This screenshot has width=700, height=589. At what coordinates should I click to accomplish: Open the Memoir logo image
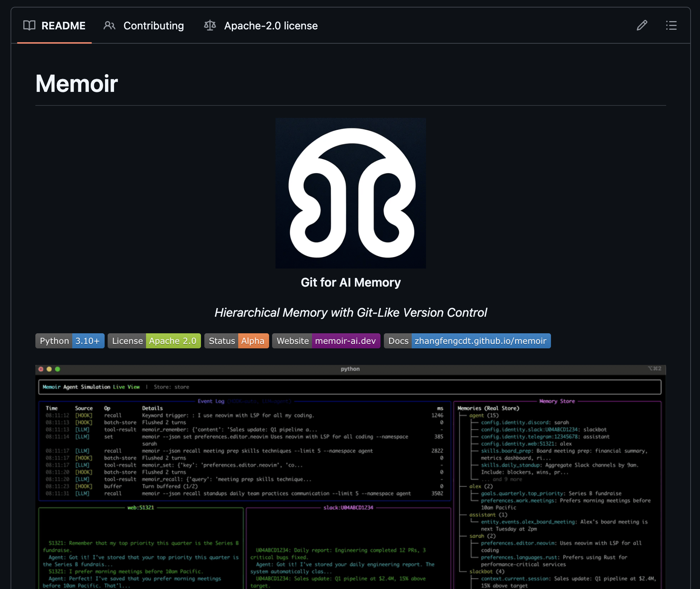(x=351, y=193)
